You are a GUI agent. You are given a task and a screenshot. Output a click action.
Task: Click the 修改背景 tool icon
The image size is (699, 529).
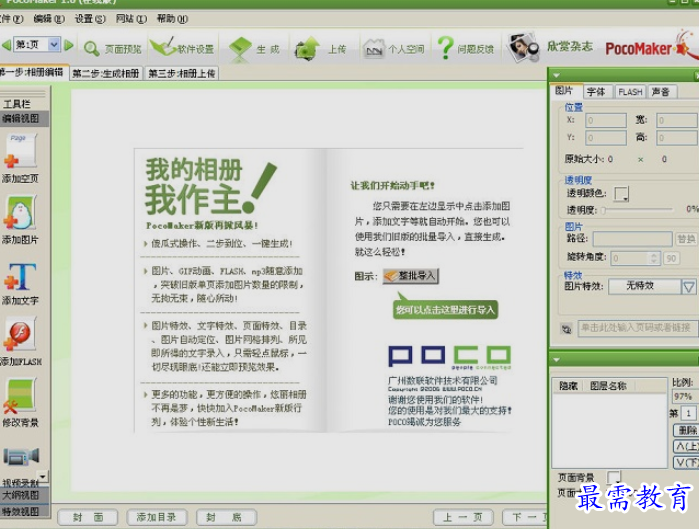click(20, 396)
